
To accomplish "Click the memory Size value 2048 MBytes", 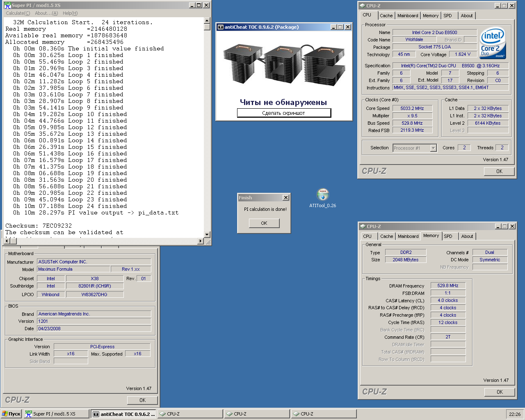I will click(x=406, y=260).
